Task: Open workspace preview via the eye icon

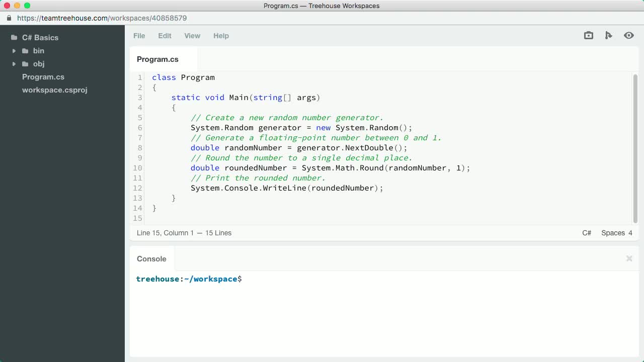Action: point(628,35)
